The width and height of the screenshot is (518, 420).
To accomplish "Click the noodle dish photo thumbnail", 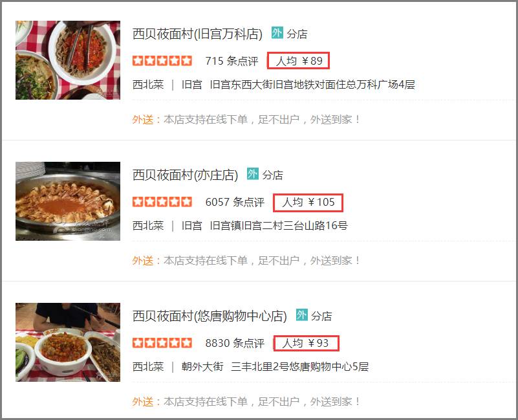I will click(68, 60).
